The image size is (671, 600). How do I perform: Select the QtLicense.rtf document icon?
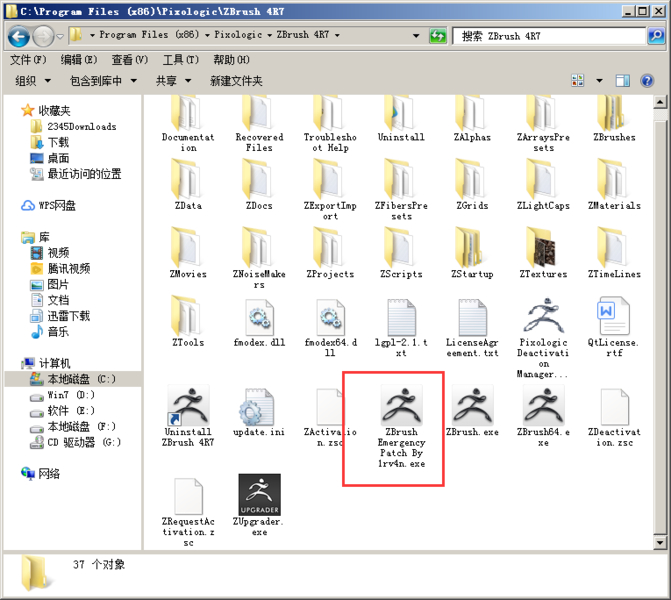pyautogui.click(x=613, y=319)
